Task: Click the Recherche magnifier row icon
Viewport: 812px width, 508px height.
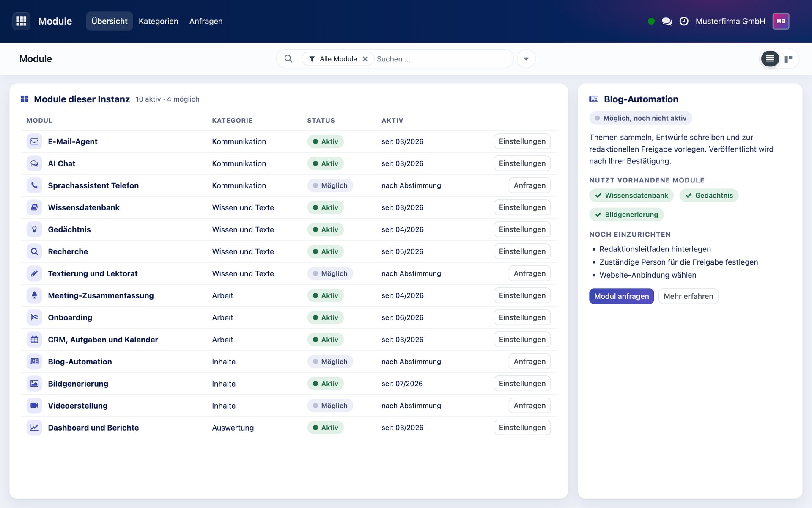Action: pos(34,251)
